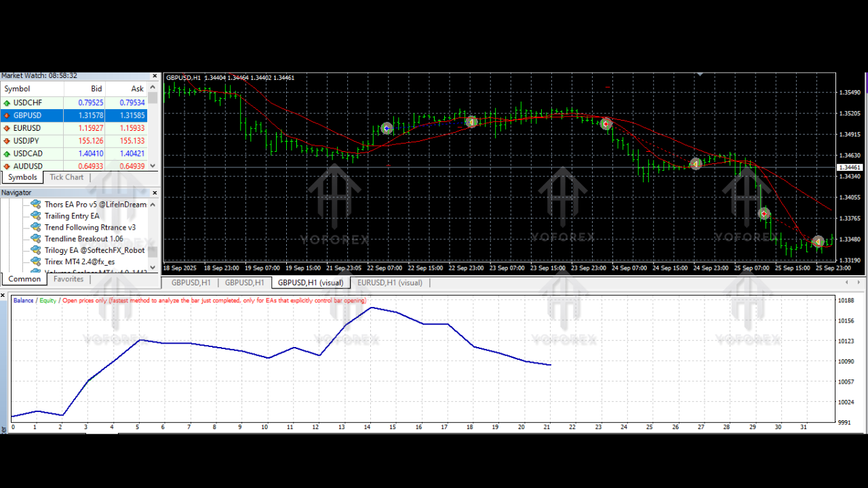Screen dimensions: 868x488
Task: Click the green arrow icon next to USDCAD
Action: coord(8,153)
